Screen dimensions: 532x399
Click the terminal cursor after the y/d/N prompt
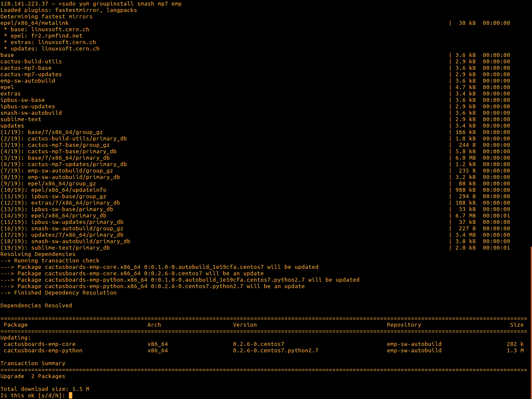(x=71, y=396)
